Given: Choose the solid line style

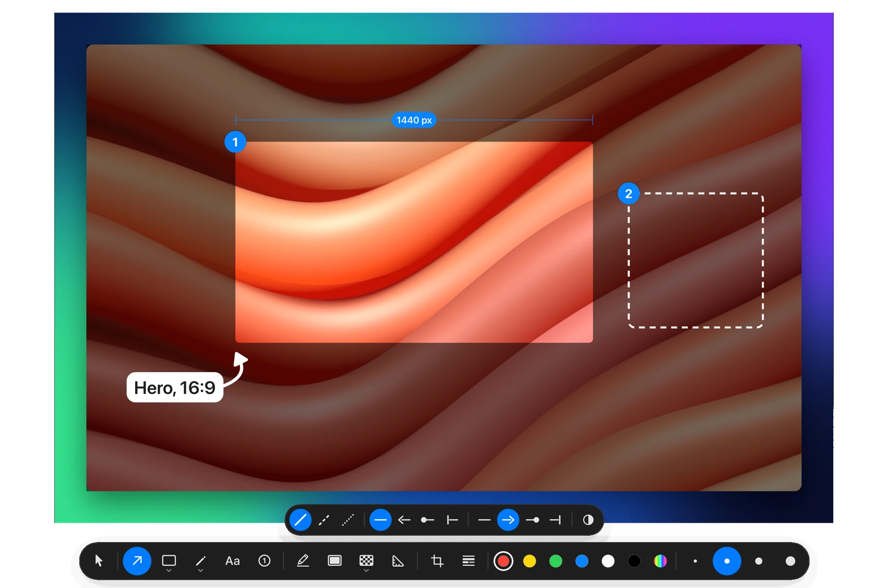Looking at the screenshot, I should [x=300, y=520].
